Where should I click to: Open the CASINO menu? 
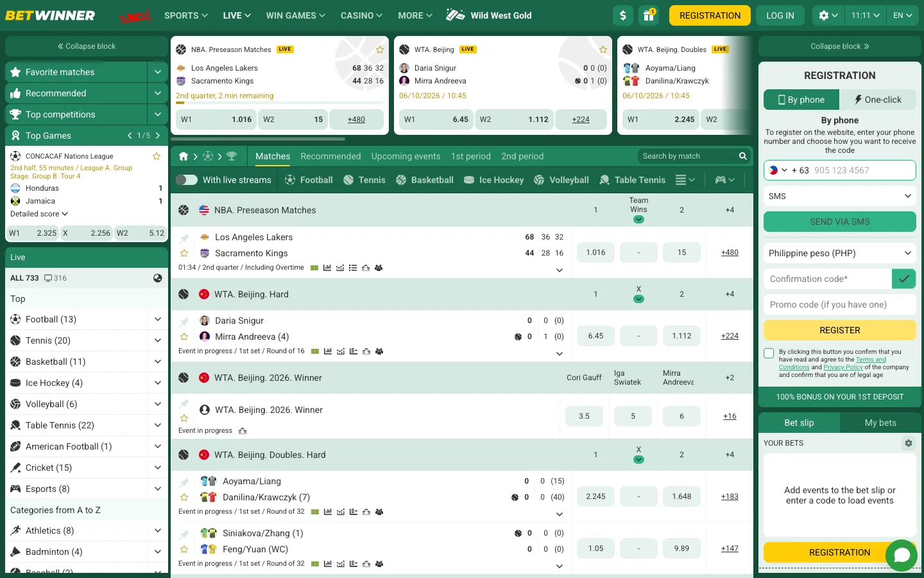click(x=361, y=15)
